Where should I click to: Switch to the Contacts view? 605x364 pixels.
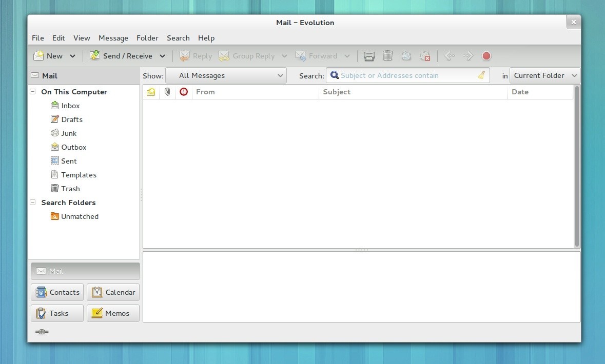click(57, 292)
